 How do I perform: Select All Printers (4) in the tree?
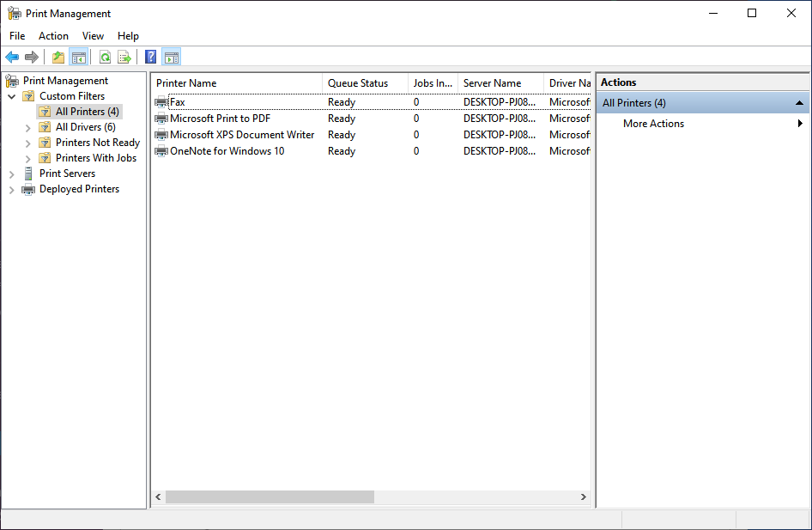[x=88, y=112]
